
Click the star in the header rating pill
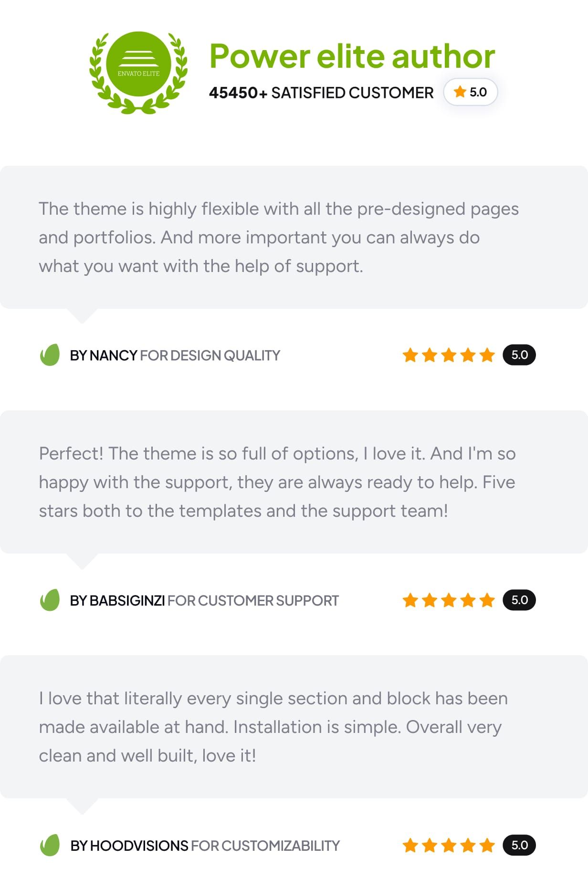(x=460, y=92)
